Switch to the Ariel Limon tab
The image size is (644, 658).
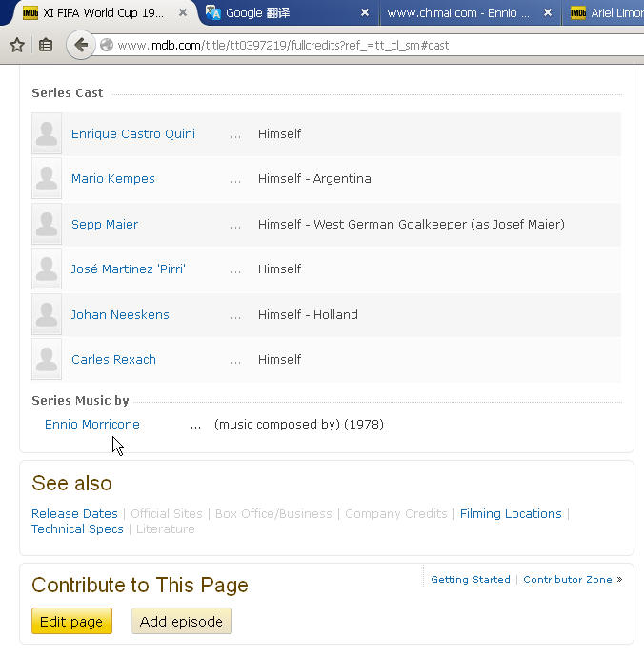coord(605,13)
